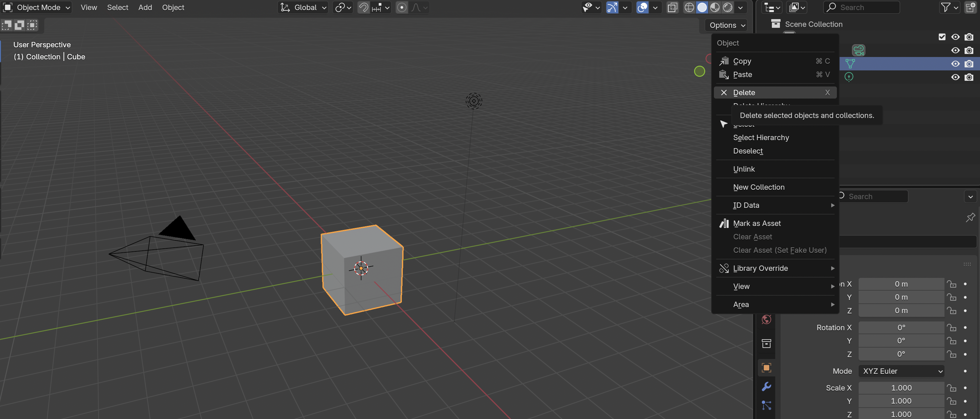The width and height of the screenshot is (980, 419).
Task: Open the viewport shading options dropdown
Action: [x=740, y=7]
